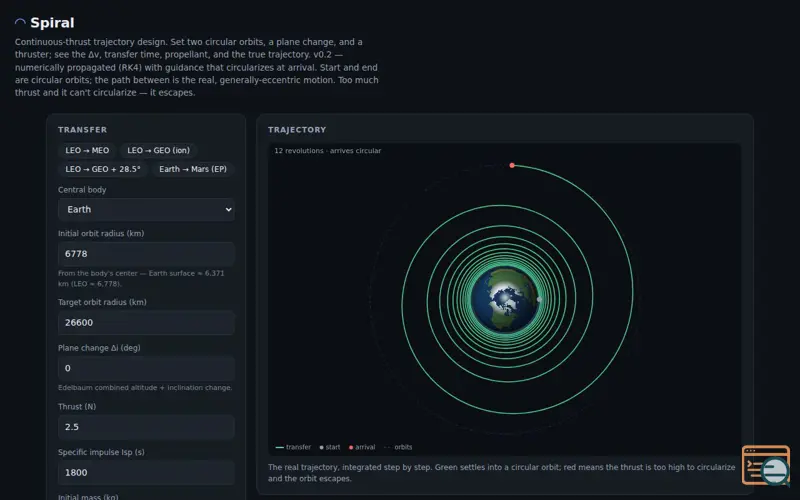Select the Specific impulse Isp field
Viewport: 800px width, 500px height.
[146, 472]
